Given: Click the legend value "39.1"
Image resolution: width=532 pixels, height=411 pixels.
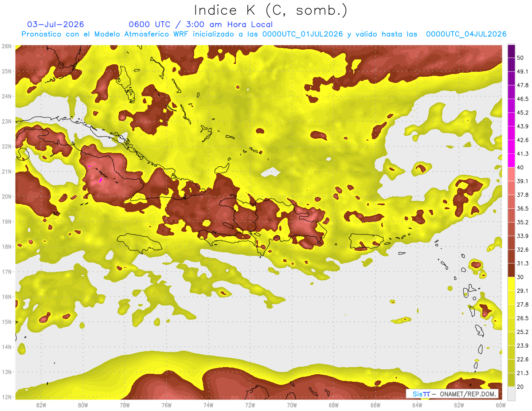Looking at the screenshot, I should 523,181.
